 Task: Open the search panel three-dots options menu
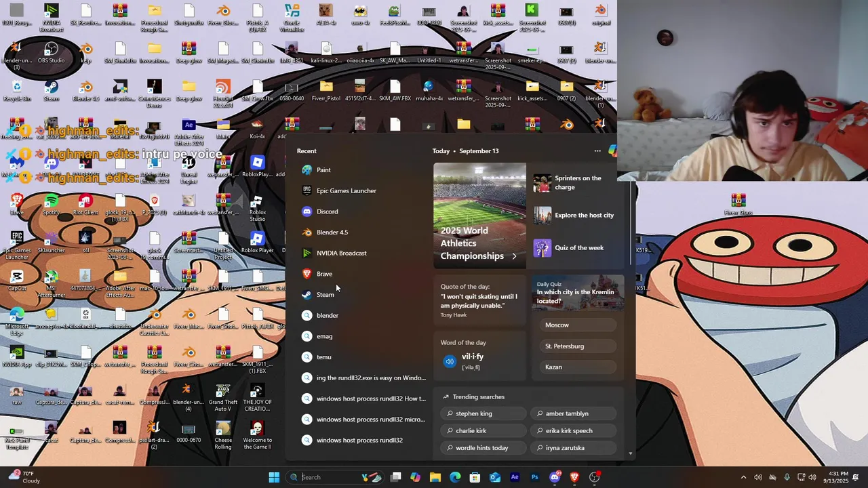click(597, 151)
